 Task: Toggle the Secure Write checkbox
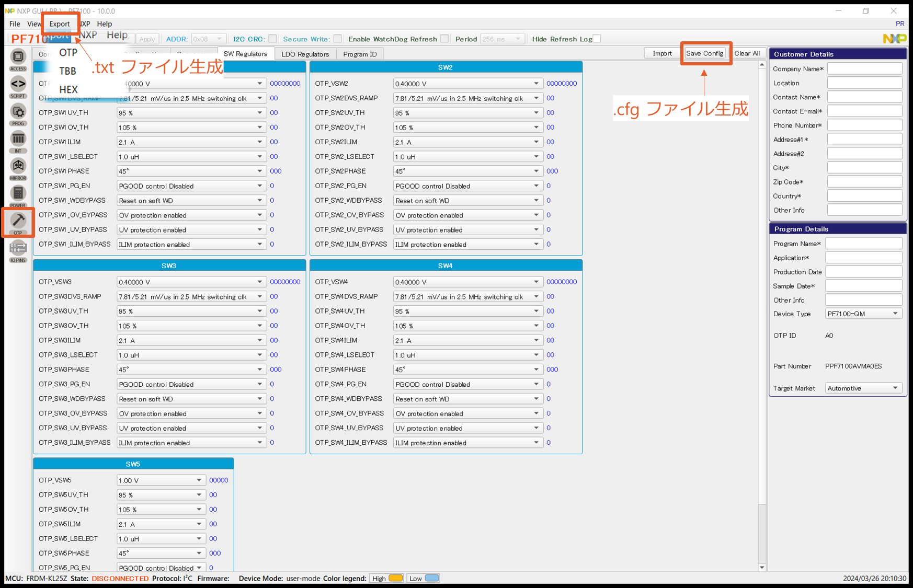337,39
